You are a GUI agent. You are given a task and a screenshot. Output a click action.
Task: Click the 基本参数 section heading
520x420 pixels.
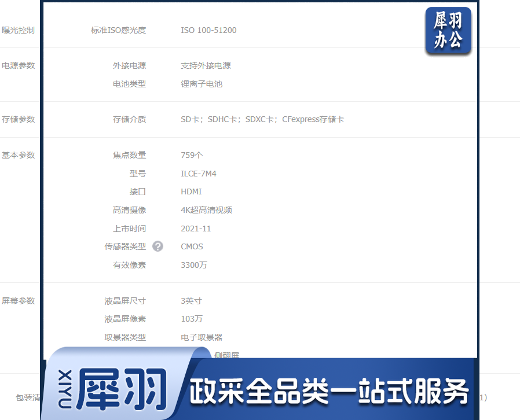(18, 155)
